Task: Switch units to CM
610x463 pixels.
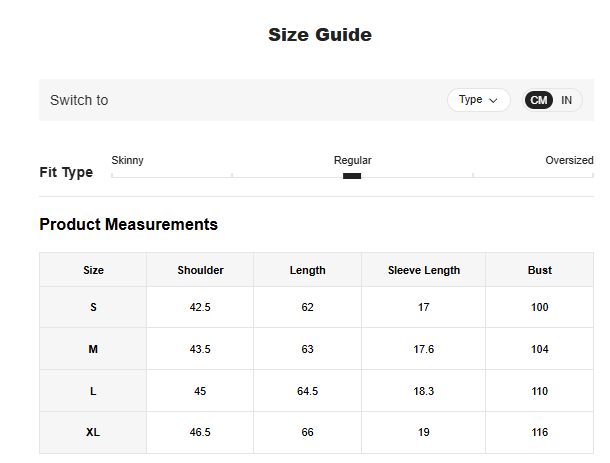Action: tap(539, 100)
